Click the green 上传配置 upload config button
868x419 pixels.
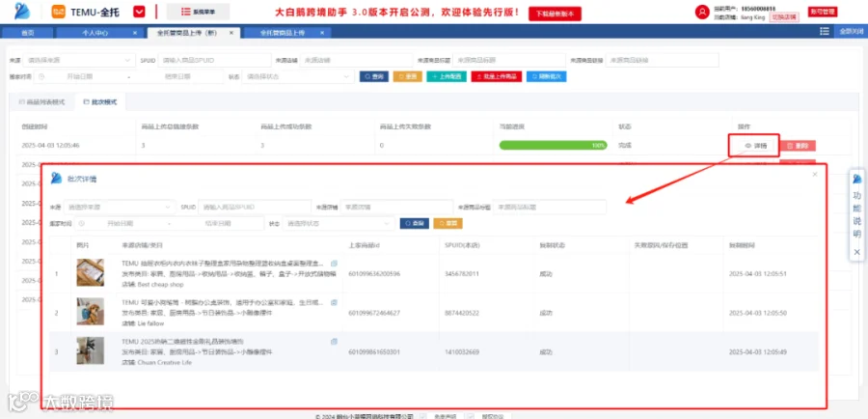(447, 77)
